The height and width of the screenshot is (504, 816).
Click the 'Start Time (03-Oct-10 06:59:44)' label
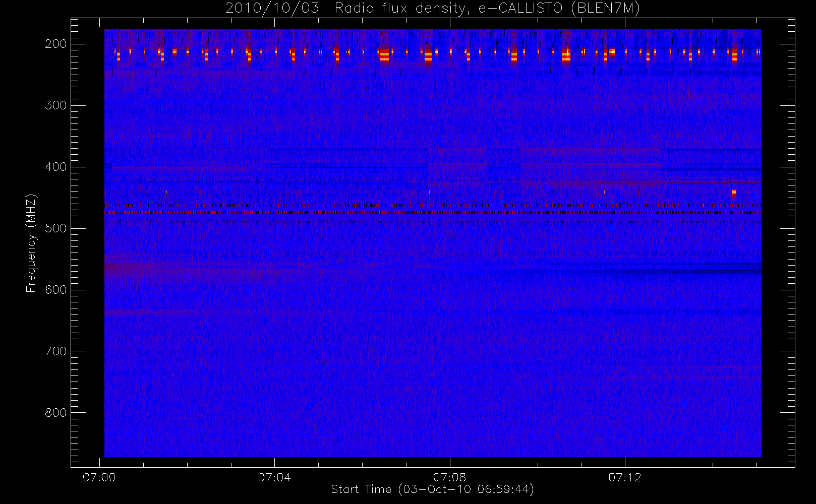click(432, 489)
